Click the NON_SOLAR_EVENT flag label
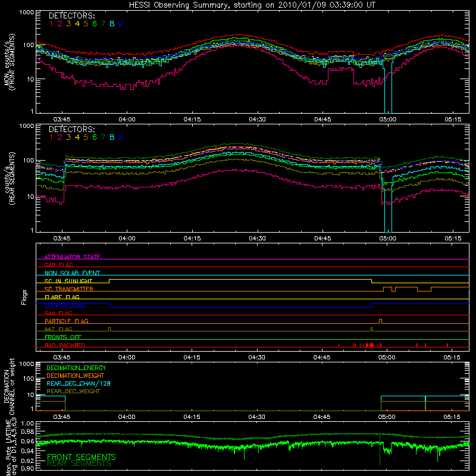Screen dimensions: 476x476 (72, 273)
